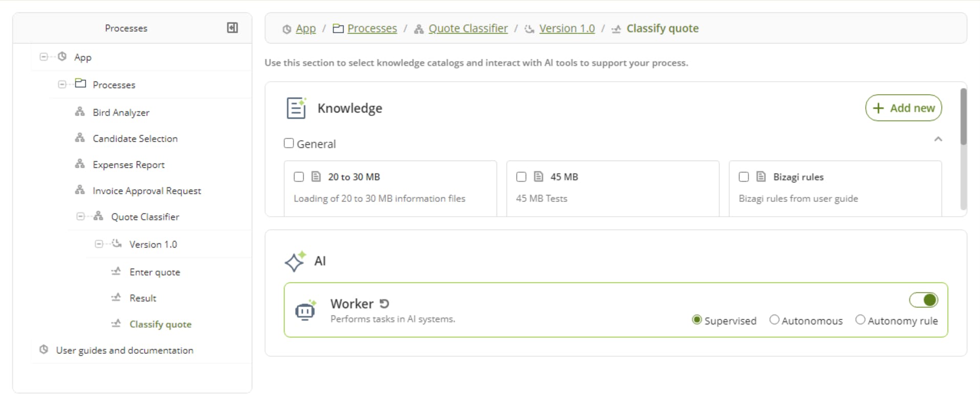The image size is (980, 405).
Task: Collapse the Processes side panel icon
Action: 232,28
